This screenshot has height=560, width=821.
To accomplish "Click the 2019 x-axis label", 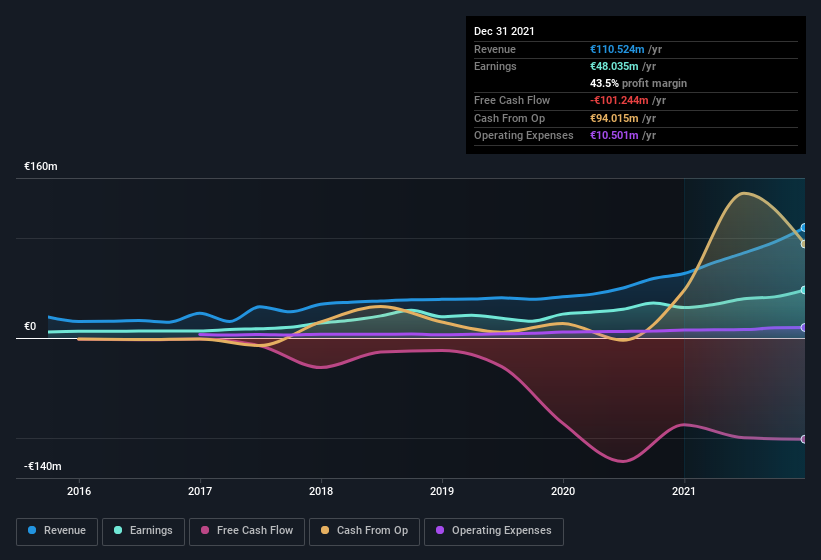I will (442, 491).
